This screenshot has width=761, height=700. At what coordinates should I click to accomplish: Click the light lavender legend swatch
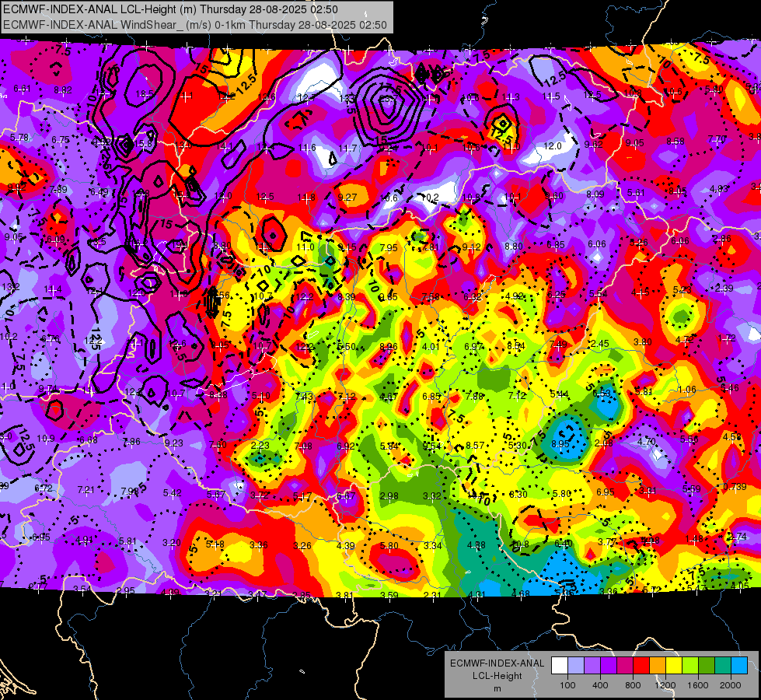click(575, 666)
